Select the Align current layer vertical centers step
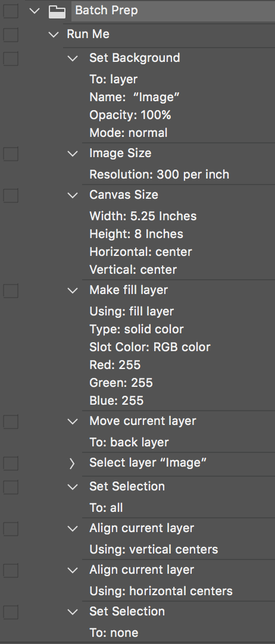This screenshot has width=275, height=644. [x=142, y=528]
